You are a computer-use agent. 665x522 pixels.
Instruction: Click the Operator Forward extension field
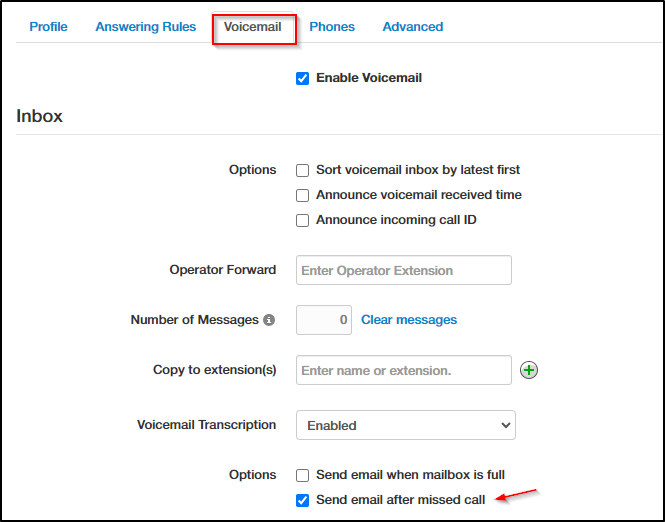(404, 270)
